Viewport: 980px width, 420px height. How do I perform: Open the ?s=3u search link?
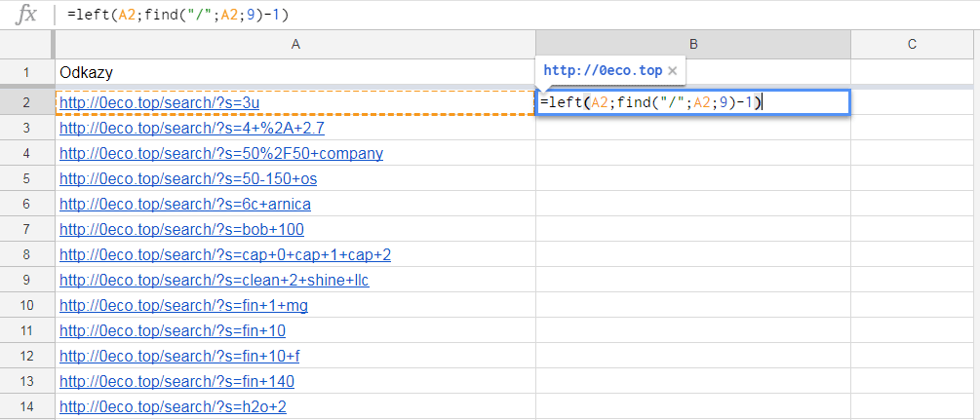159,102
